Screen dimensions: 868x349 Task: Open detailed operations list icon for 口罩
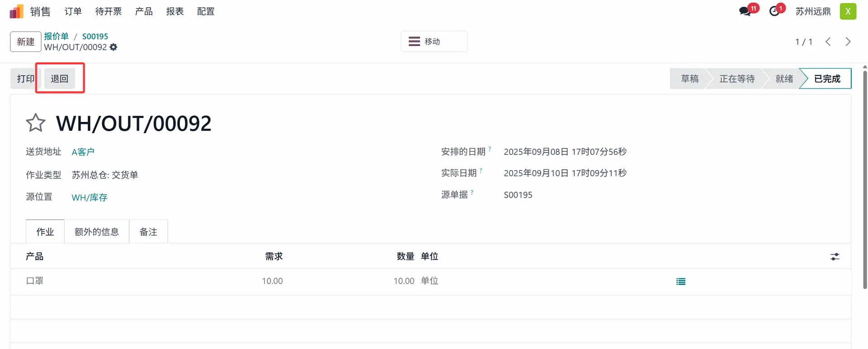pos(681,281)
